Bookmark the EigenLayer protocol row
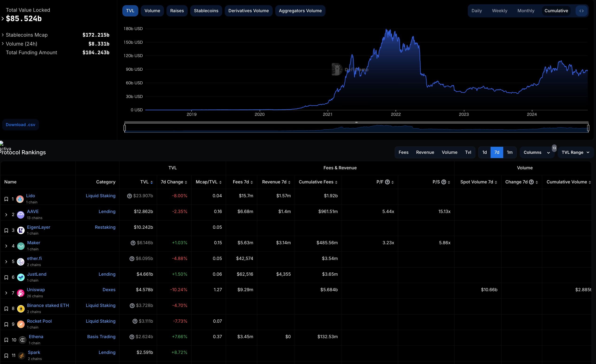The width and height of the screenshot is (596, 364). pyautogui.click(x=6, y=230)
